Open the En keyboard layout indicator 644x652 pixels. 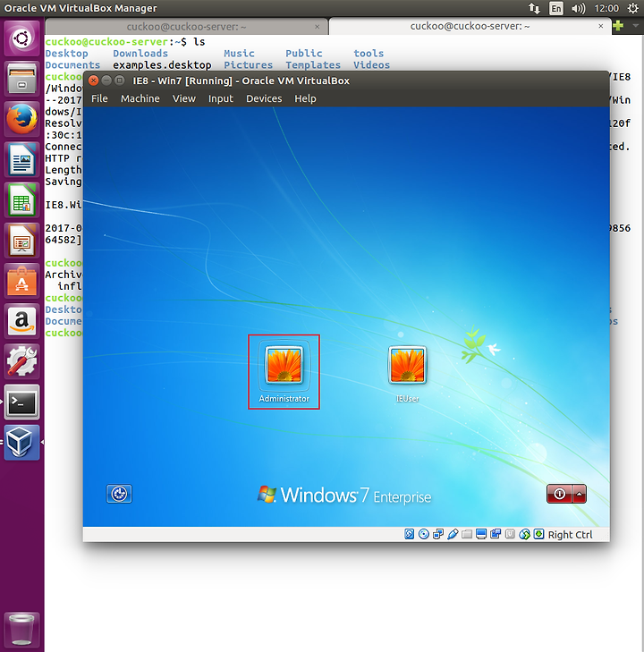tap(555, 8)
